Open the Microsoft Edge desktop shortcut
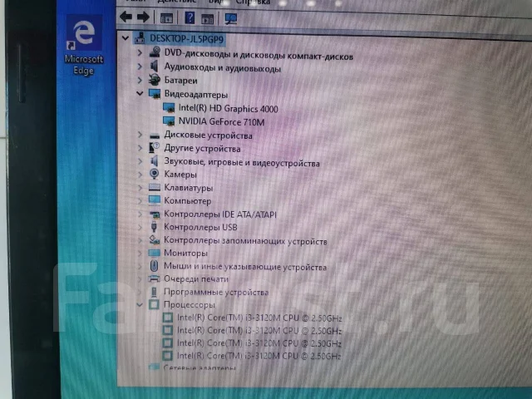 pos(83,45)
